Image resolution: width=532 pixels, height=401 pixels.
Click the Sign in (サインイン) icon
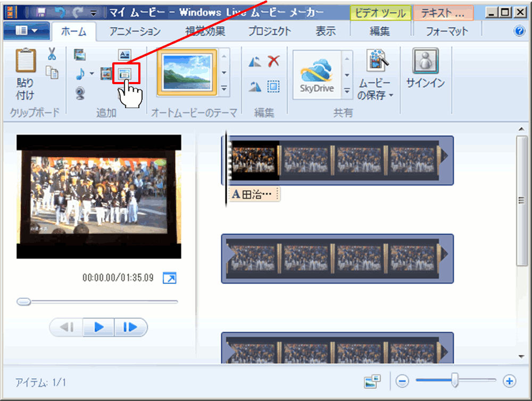pos(425,69)
